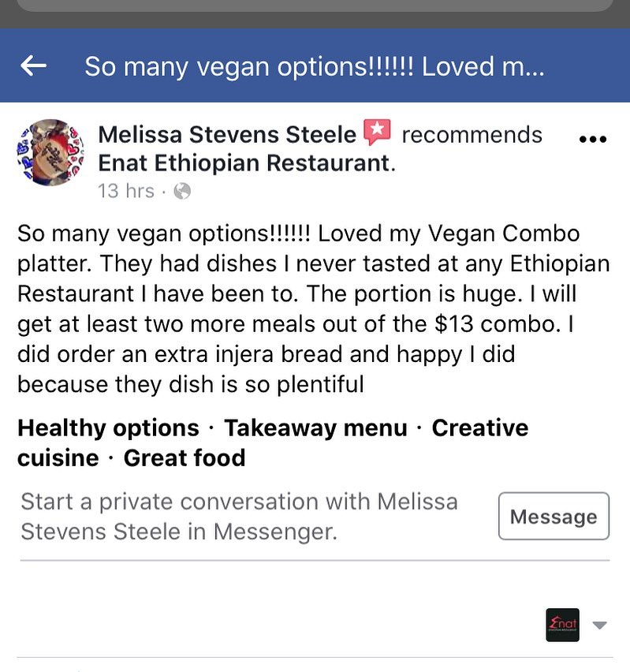Select the Great food tag
The height and width of the screenshot is (672, 630).
(185, 457)
